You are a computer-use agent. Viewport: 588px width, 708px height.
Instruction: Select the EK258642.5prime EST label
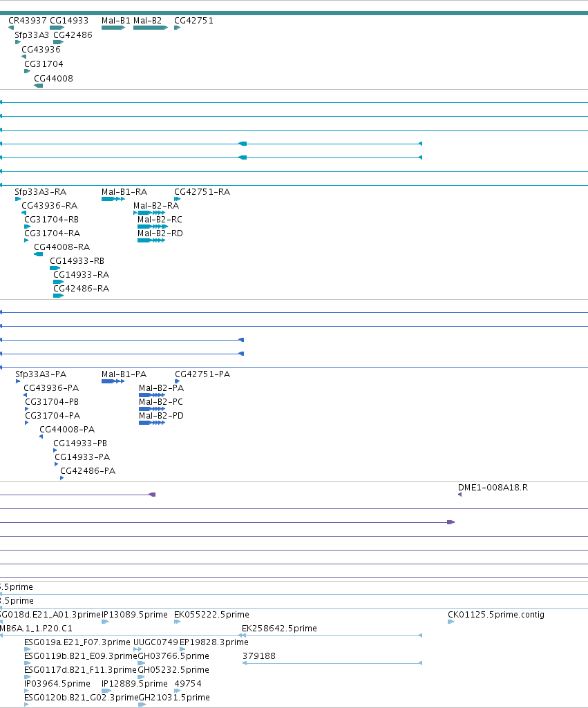pos(279,629)
